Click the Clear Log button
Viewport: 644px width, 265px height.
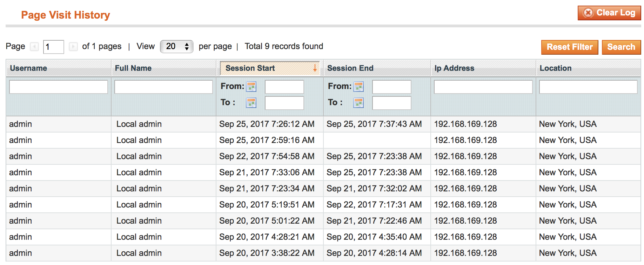(609, 13)
